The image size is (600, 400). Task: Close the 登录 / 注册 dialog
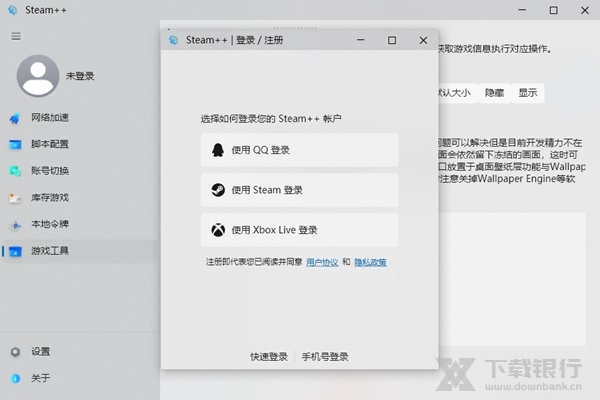423,40
